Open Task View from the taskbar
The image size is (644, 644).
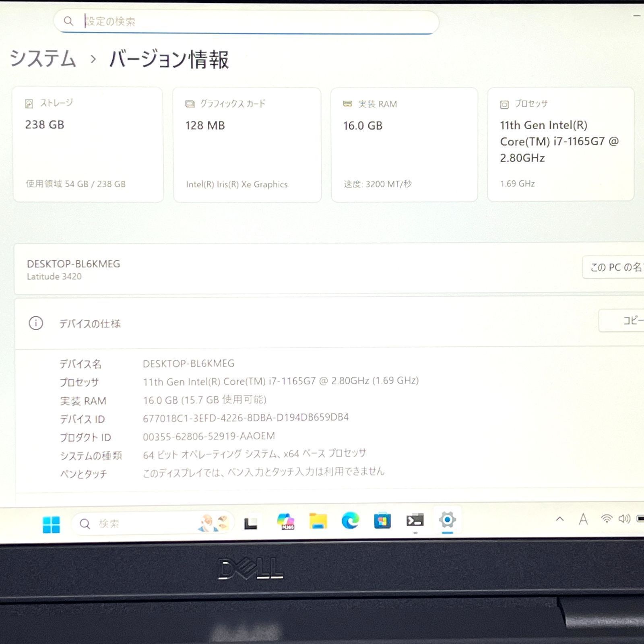(251, 523)
